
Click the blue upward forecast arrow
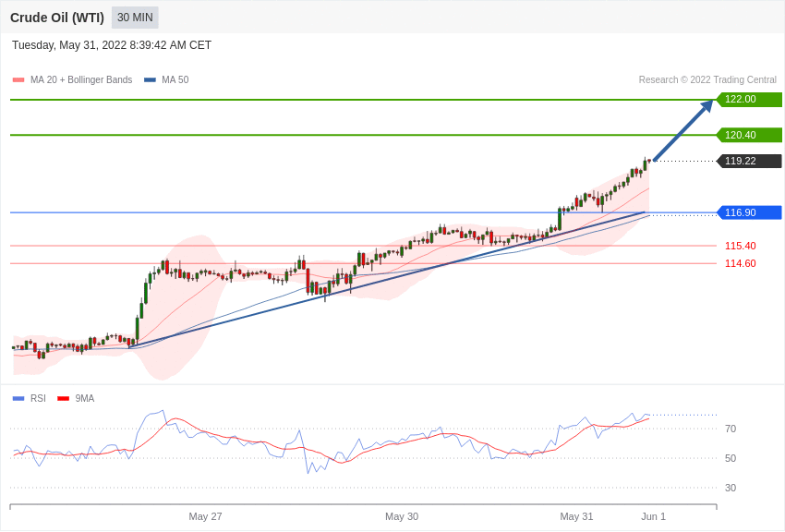(x=683, y=130)
